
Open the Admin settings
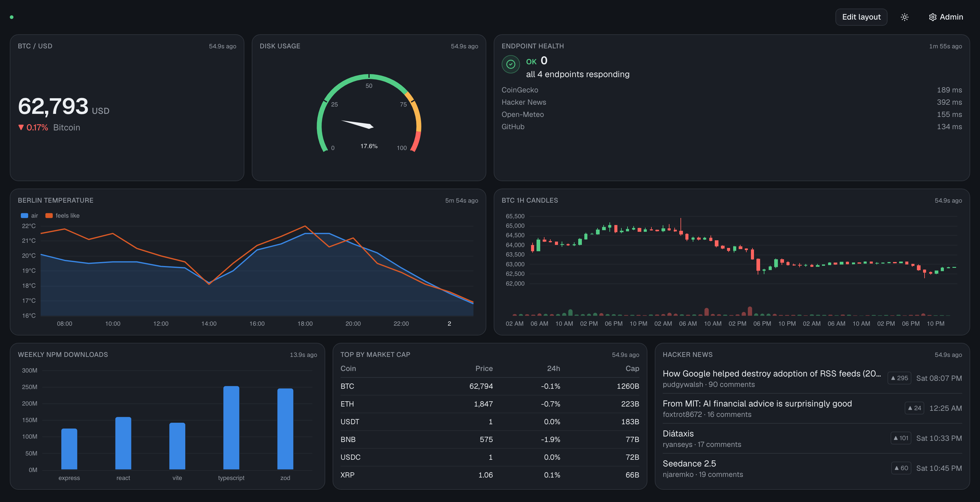946,17
